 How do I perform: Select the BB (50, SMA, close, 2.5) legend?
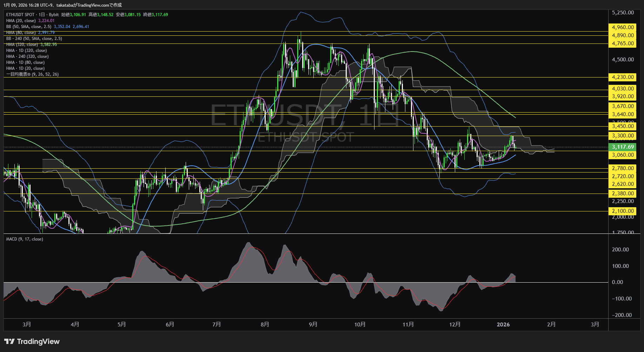coord(29,27)
